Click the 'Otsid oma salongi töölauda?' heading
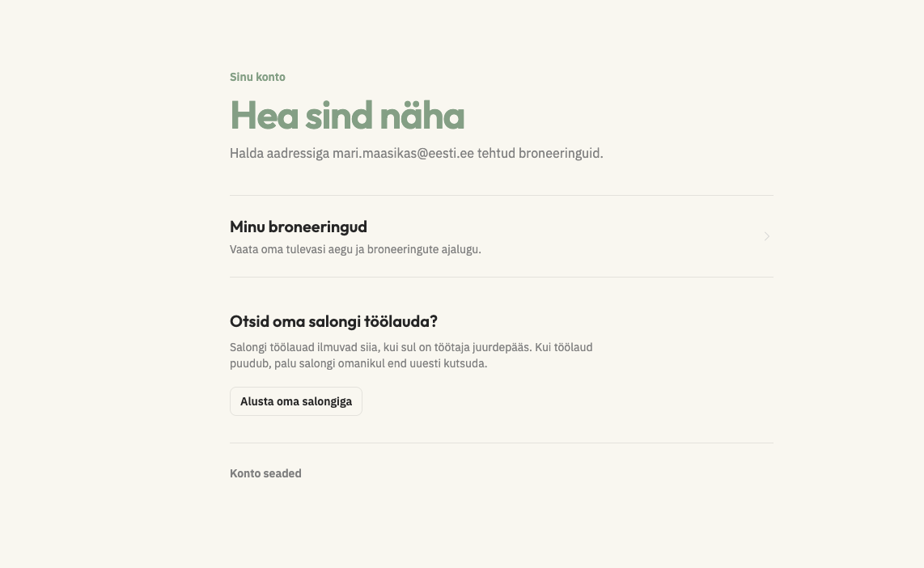This screenshot has width=924, height=568. (333, 321)
